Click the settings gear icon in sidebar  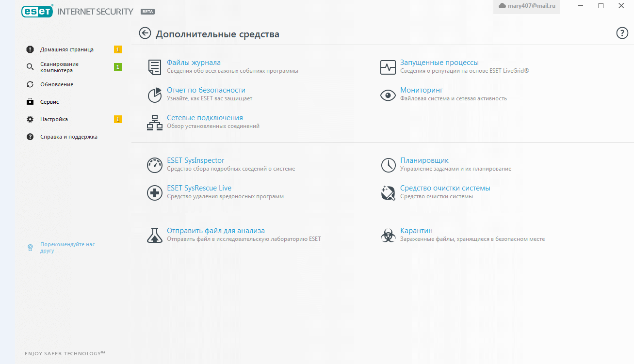30,119
